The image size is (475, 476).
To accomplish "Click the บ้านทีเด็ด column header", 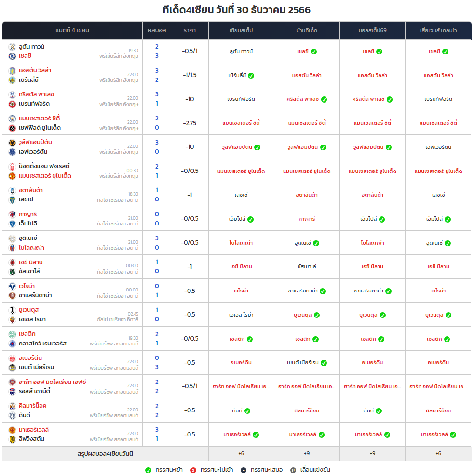I will click(x=307, y=30).
